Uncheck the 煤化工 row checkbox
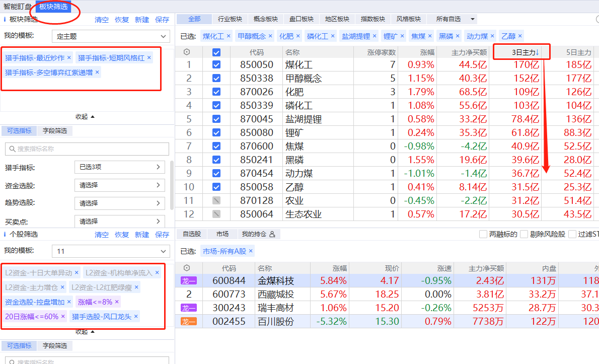599x364 pixels. 216,65
